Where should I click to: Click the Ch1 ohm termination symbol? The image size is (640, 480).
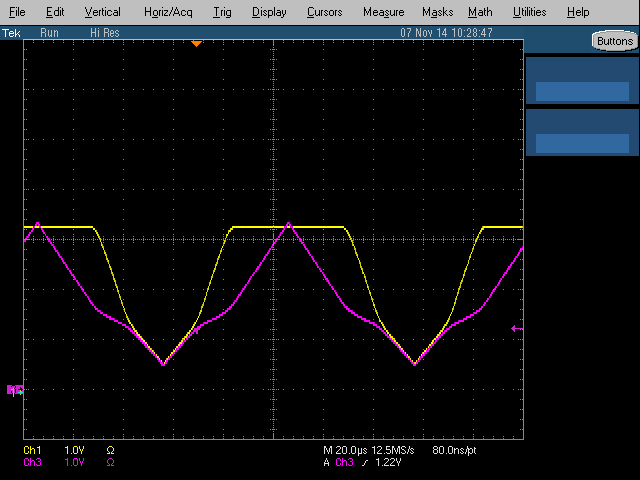click(x=110, y=450)
